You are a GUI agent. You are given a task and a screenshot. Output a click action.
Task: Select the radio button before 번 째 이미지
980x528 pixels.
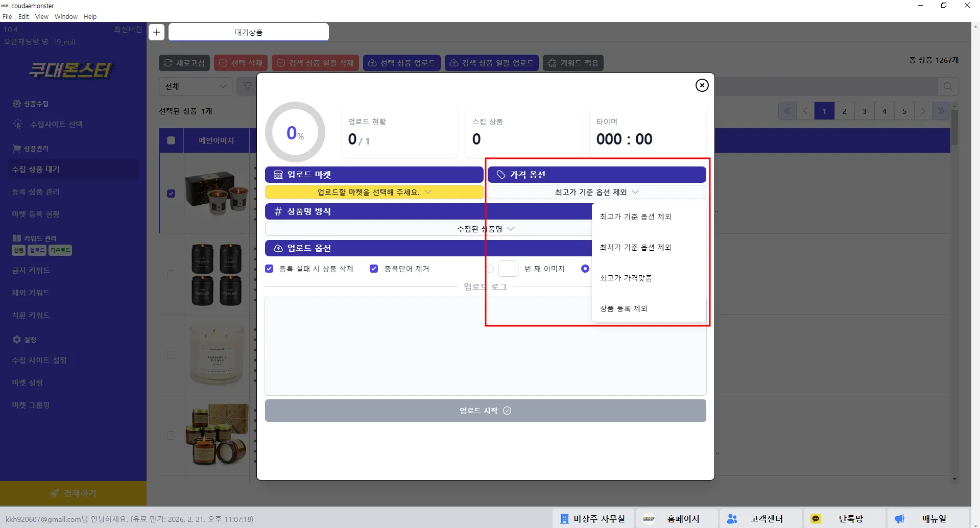(490, 269)
